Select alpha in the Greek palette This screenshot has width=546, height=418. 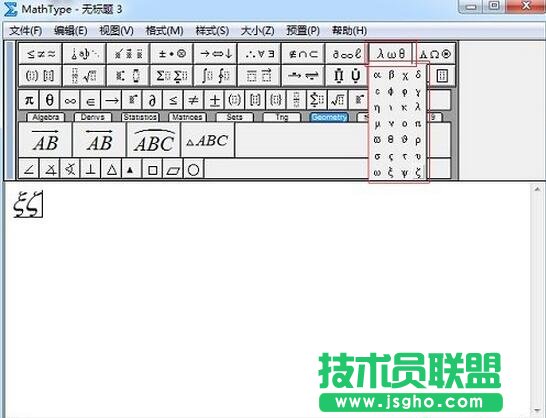[377, 74]
